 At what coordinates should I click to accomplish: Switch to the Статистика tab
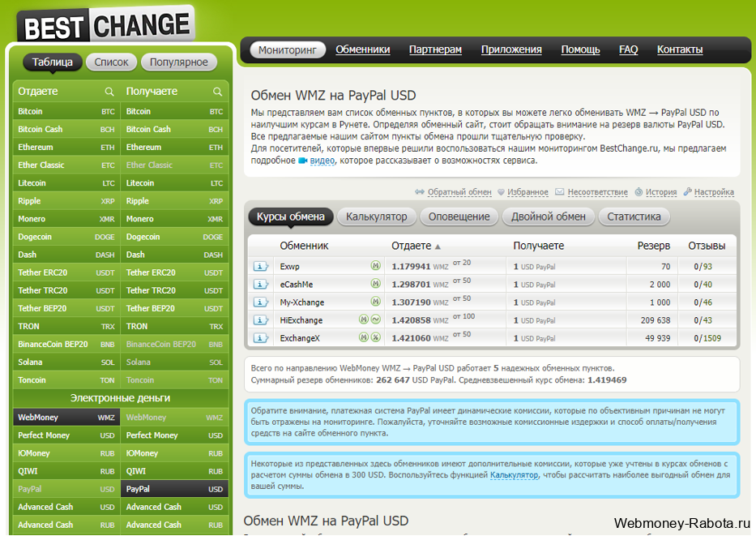(x=634, y=217)
